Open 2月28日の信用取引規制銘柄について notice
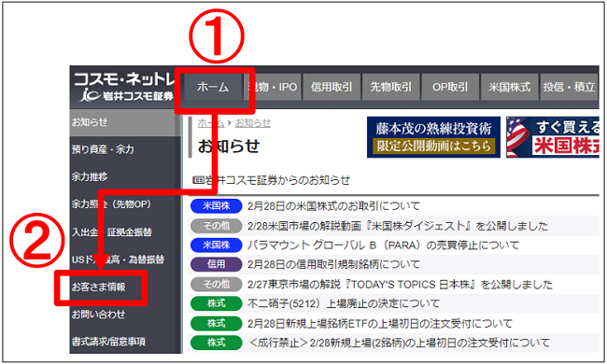This screenshot has width=607, height=364. (x=333, y=264)
